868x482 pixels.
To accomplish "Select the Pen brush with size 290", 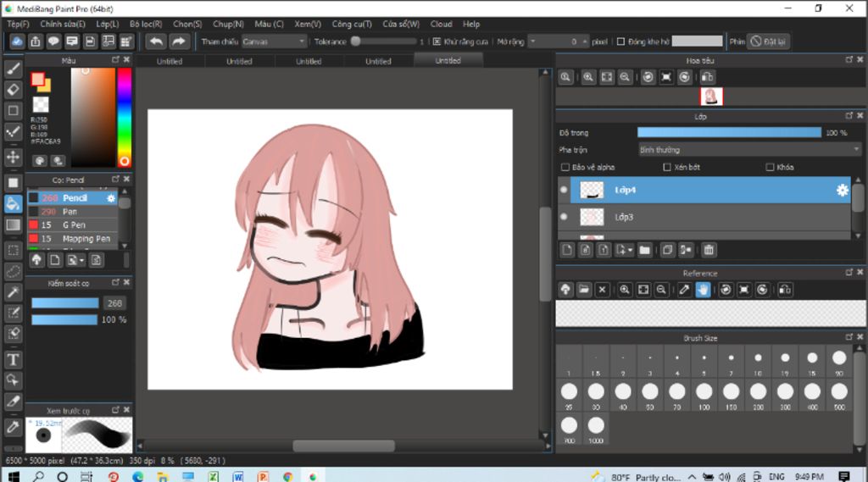I will (x=73, y=212).
